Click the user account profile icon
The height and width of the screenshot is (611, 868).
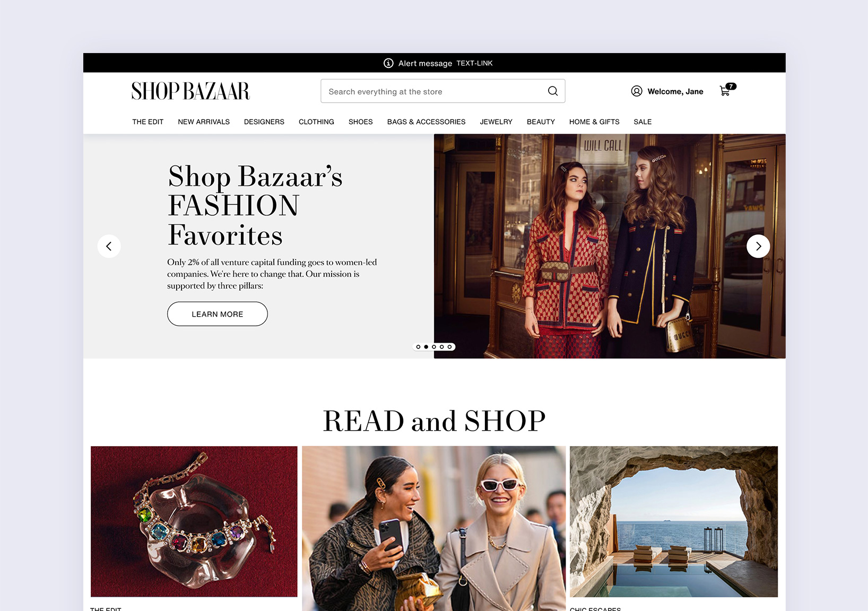click(x=636, y=91)
